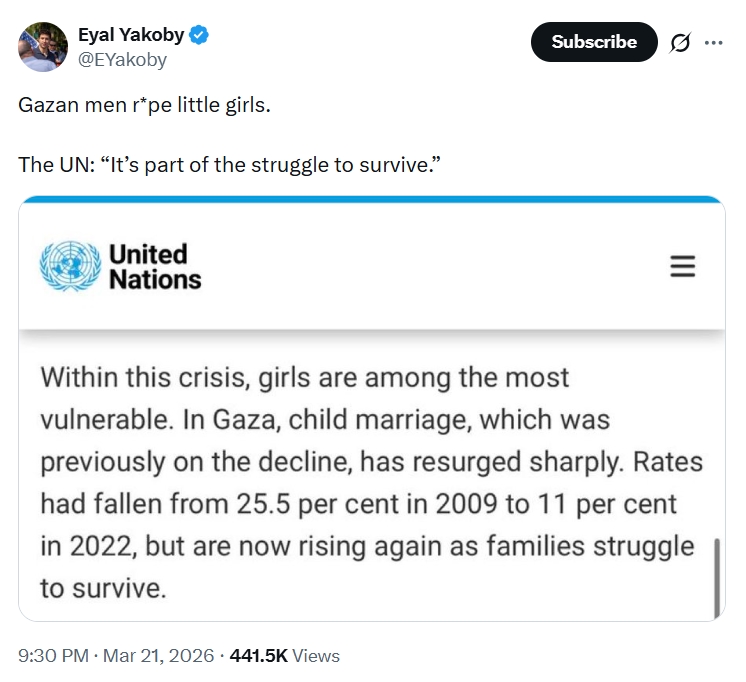Open the hamburger menu in UN header
This screenshot has height=682, width=746.
[682, 266]
